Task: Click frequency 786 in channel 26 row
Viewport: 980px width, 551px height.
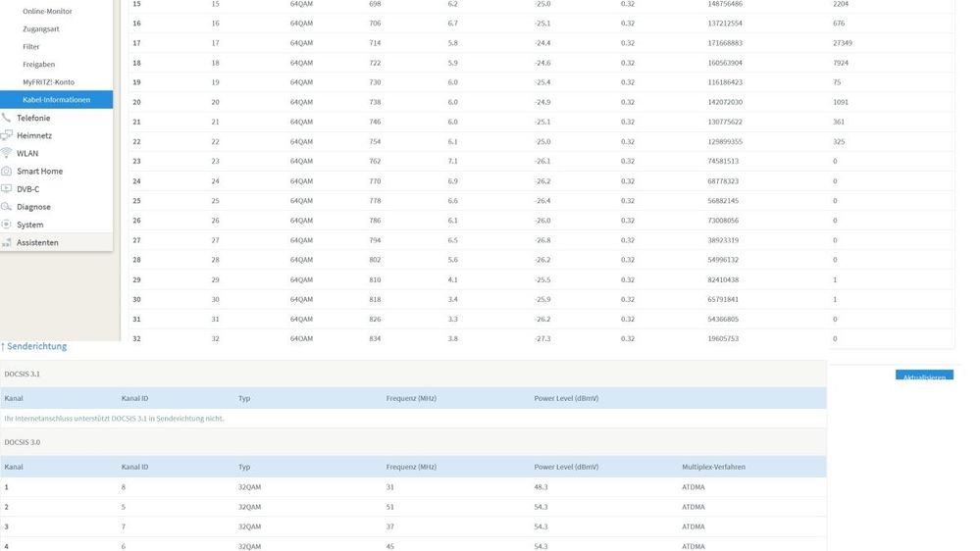Action: (x=375, y=221)
